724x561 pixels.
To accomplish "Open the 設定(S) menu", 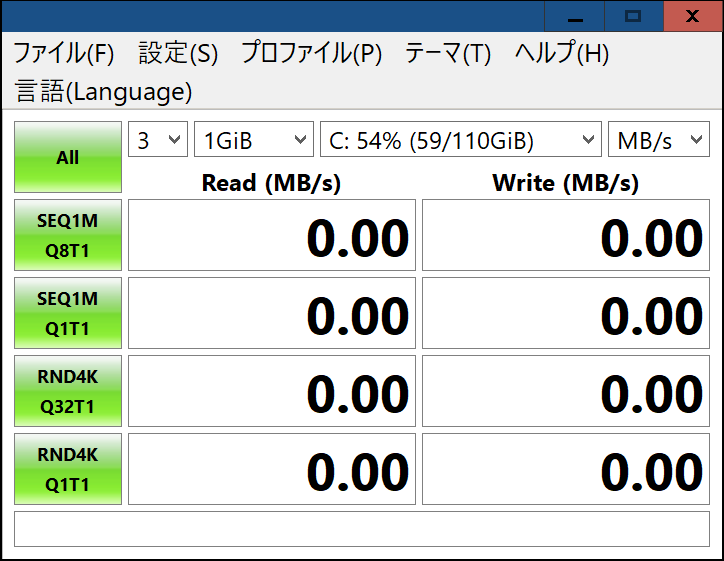I will (178, 53).
